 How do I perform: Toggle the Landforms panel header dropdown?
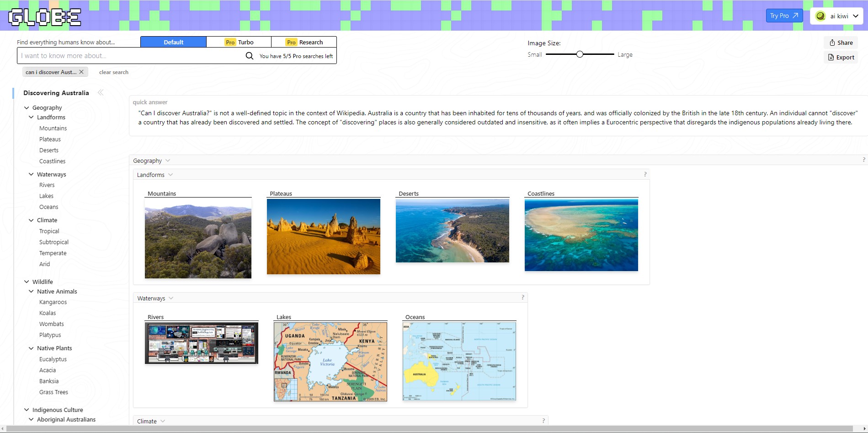[x=170, y=175]
